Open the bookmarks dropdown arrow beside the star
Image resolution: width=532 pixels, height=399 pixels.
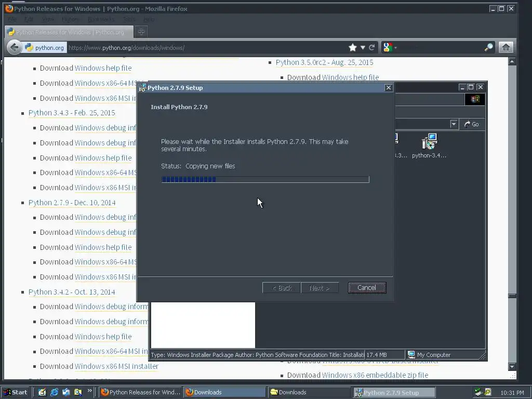(x=363, y=47)
